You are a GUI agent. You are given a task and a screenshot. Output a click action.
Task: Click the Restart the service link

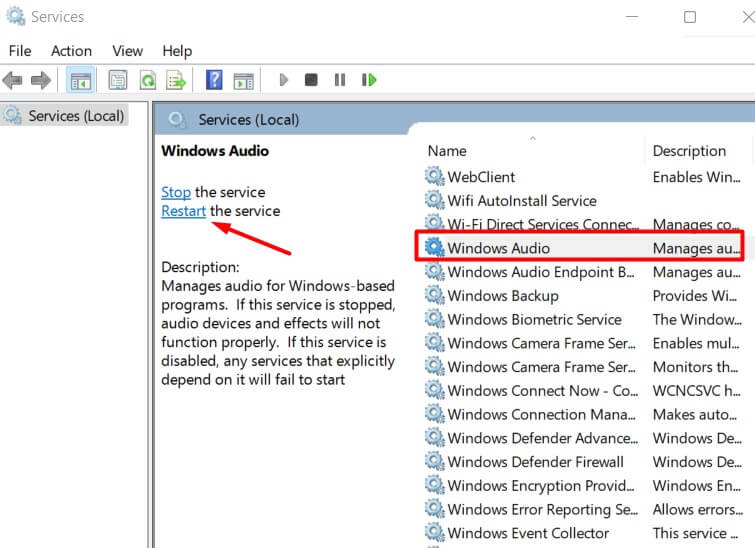(183, 211)
